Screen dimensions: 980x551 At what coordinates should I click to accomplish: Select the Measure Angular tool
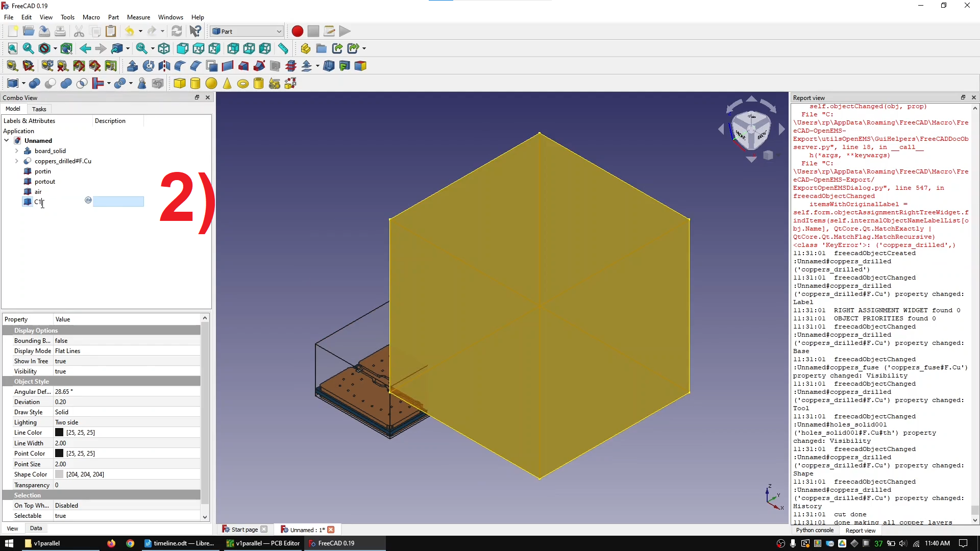tap(29, 66)
